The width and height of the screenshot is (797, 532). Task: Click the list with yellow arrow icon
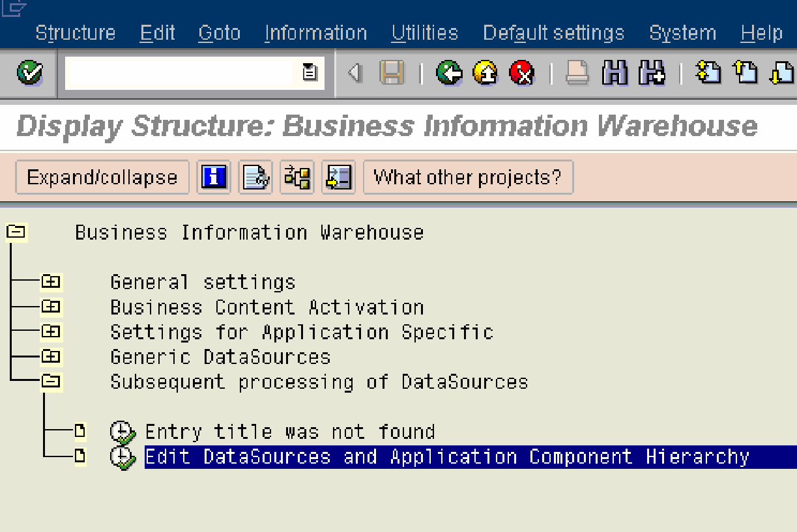coord(338,177)
